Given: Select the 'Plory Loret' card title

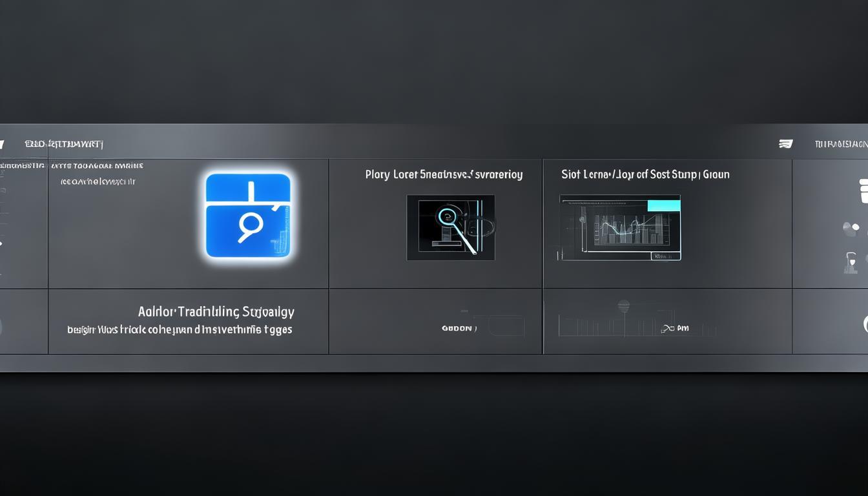Looking at the screenshot, I should coord(444,174).
